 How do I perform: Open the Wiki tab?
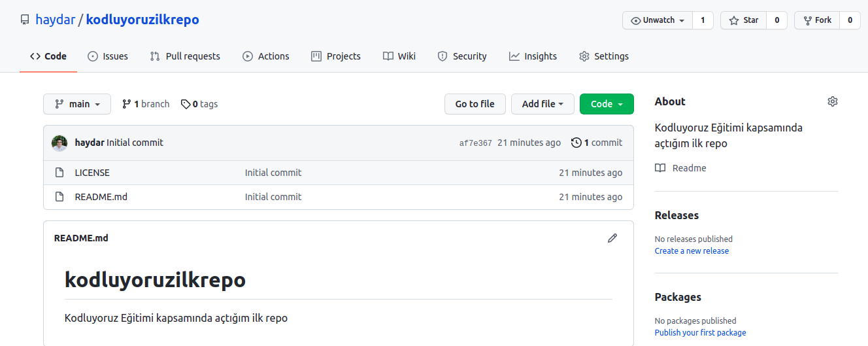tap(399, 56)
